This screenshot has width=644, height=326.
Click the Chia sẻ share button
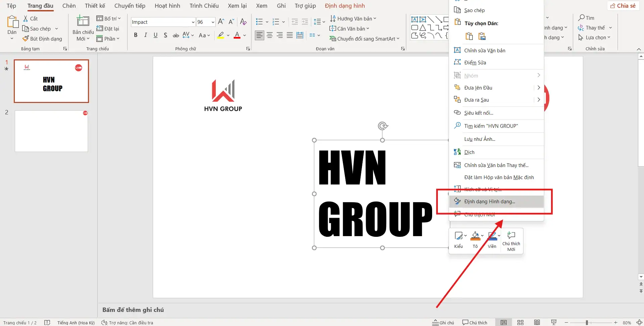pyautogui.click(x=623, y=6)
